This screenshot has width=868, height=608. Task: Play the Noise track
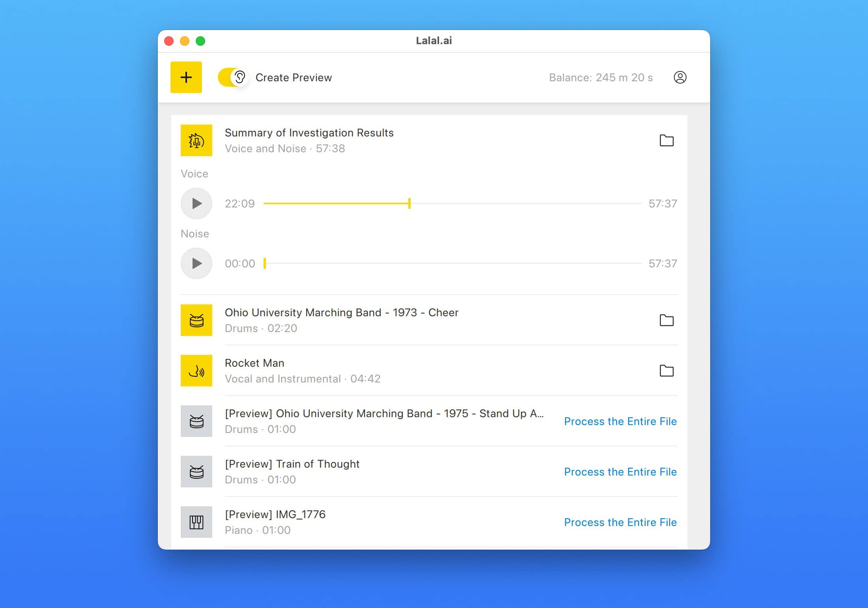point(196,263)
